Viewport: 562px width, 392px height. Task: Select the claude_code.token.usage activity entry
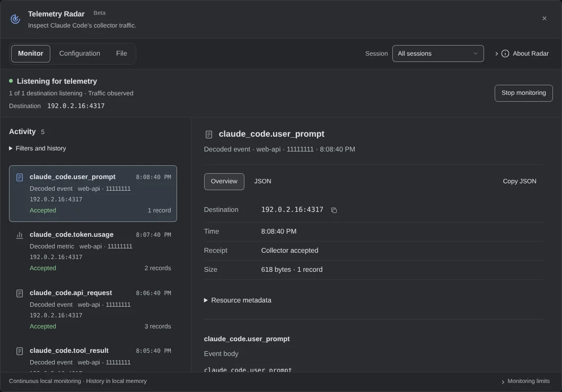point(93,251)
